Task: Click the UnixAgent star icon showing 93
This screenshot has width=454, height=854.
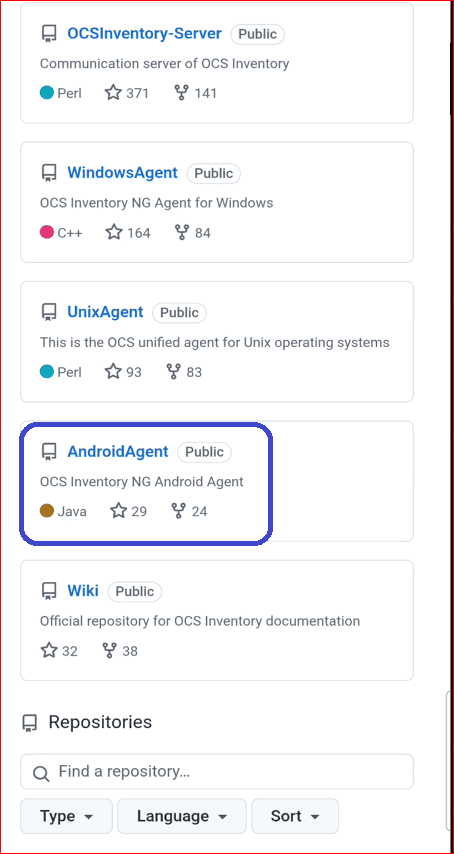Action: [113, 372]
